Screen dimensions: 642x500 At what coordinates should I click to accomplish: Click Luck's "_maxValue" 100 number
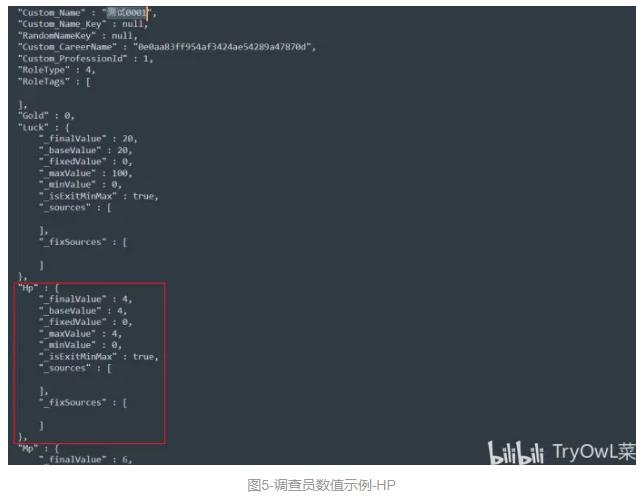pos(122,173)
